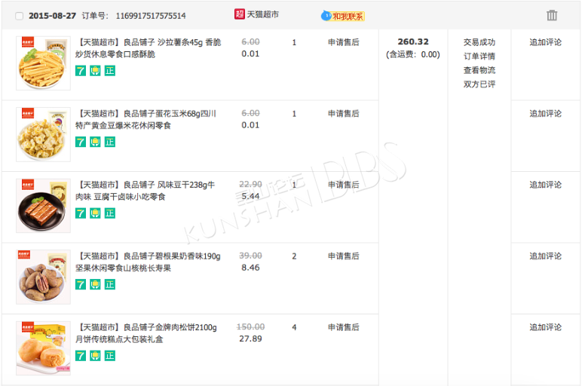Viewport: 588px width, 386px height.
Task: Click the order date 2015-08-27
Action: click(53, 16)
